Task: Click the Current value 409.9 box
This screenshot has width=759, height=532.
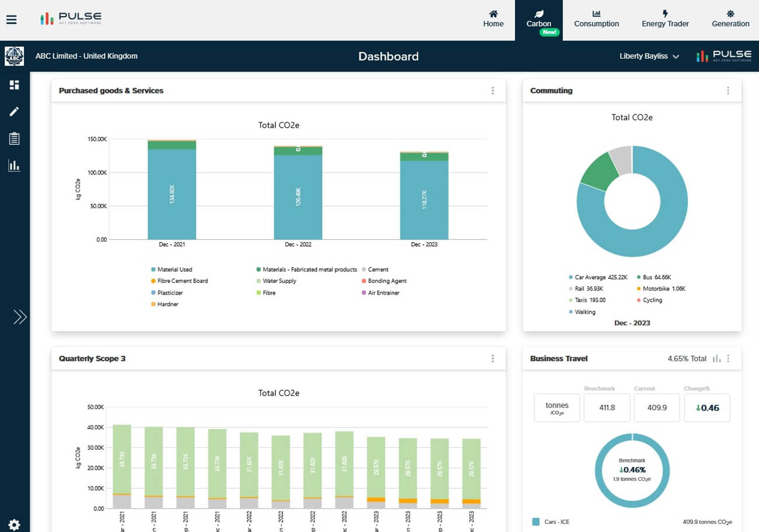Action: point(657,407)
